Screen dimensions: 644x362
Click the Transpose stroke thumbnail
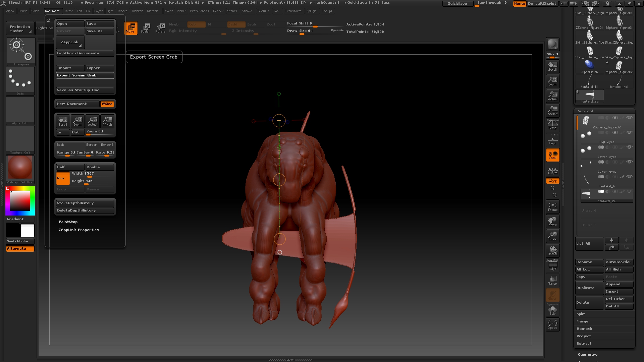tap(21, 51)
